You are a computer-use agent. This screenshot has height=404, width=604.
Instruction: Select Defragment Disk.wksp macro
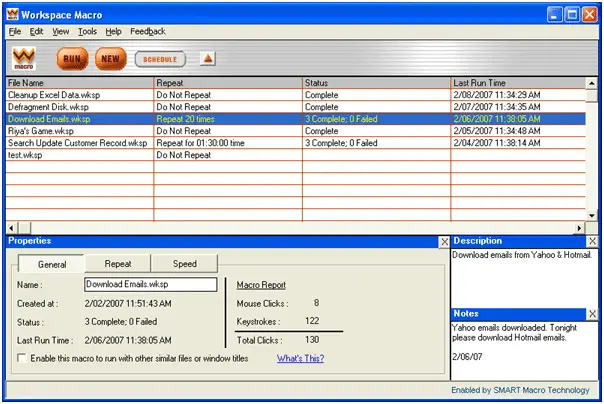[296, 107]
